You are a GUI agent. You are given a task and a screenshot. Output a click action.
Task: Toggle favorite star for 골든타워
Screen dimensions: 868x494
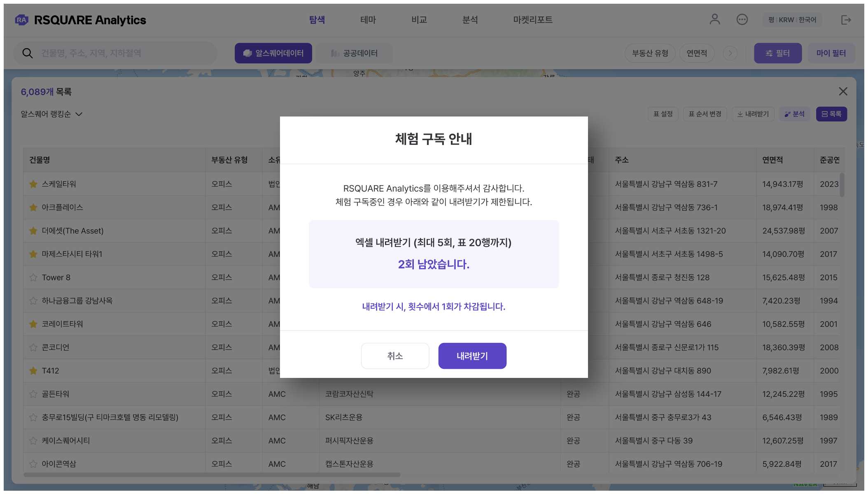(x=33, y=394)
